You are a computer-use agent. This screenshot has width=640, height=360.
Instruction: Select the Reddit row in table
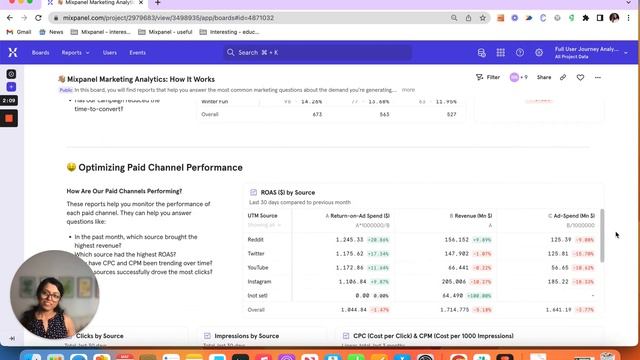(x=421, y=240)
